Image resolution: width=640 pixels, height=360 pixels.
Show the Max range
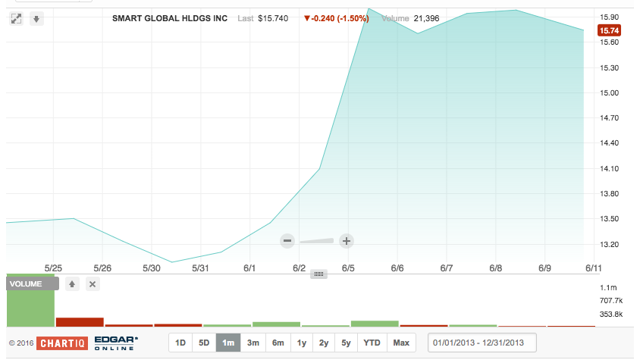click(x=401, y=343)
